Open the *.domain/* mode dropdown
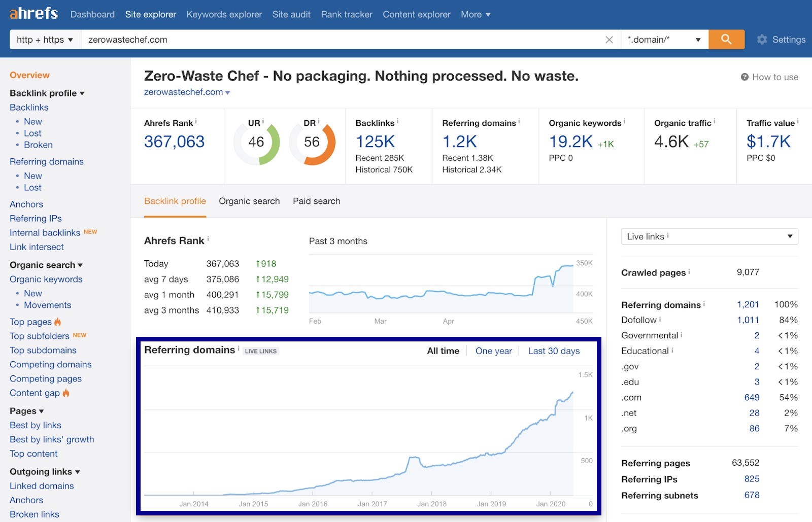This screenshot has width=812, height=522. (x=664, y=40)
